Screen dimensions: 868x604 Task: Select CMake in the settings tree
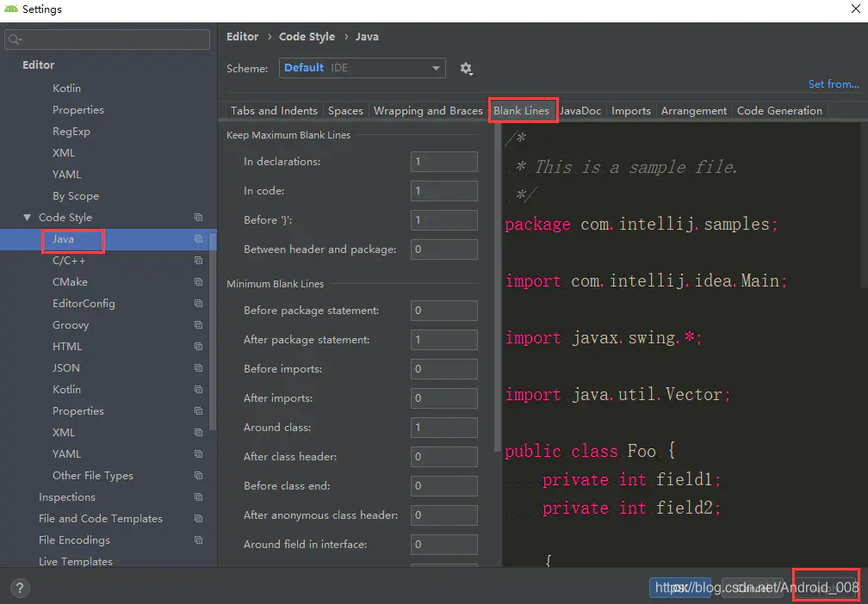pyautogui.click(x=70, y=282)
